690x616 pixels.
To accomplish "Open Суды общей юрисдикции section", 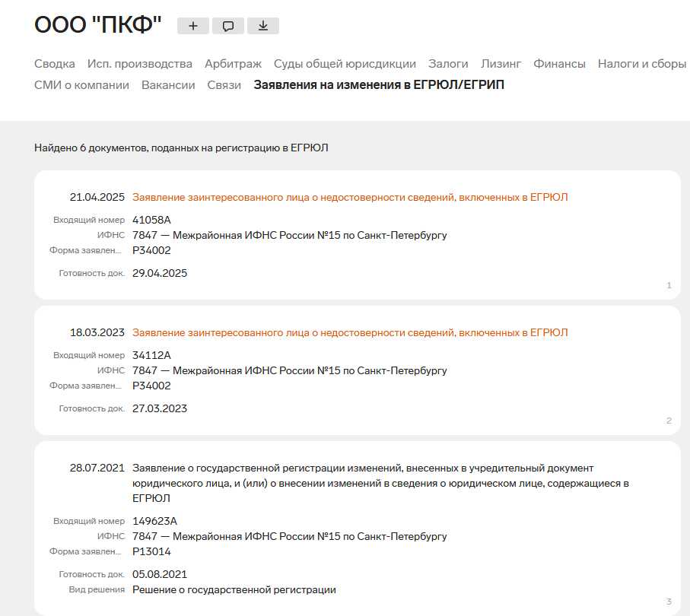I will (x=345, y=64).
